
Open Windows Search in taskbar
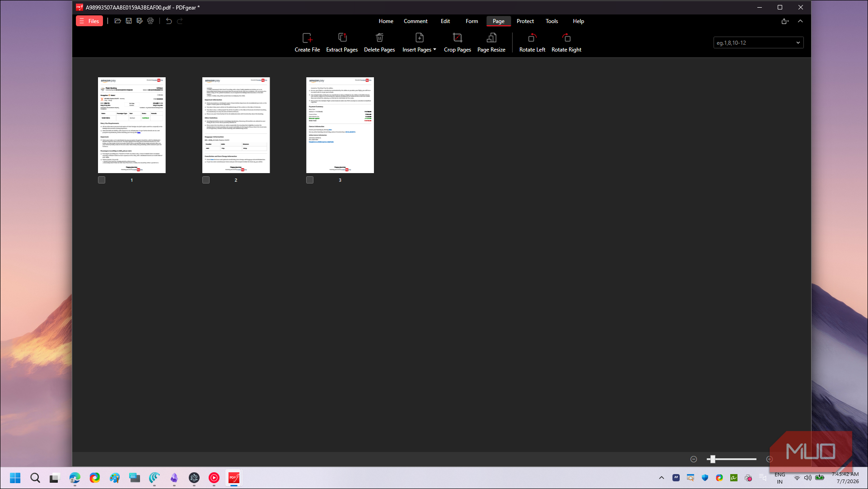pos(35,478)
